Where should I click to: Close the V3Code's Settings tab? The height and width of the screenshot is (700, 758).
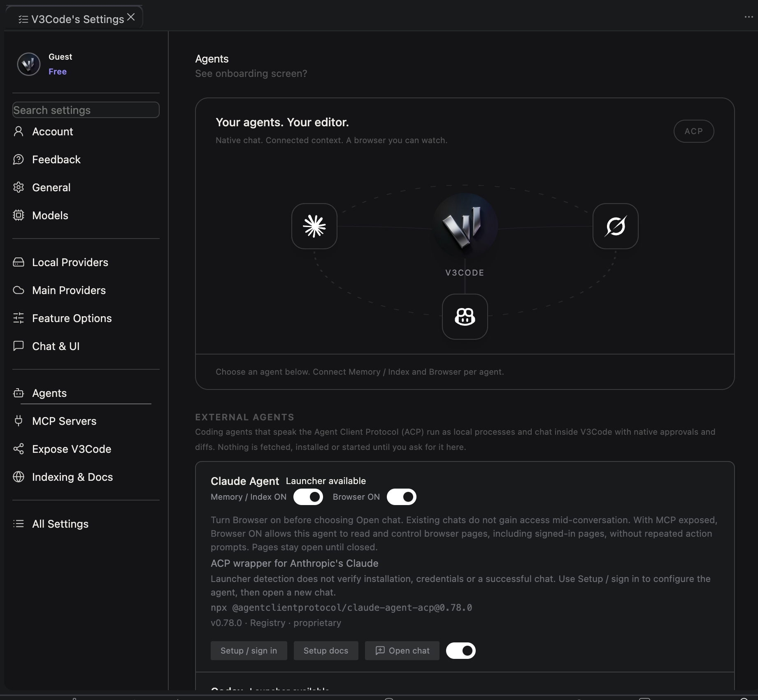[x=131, y=17]
